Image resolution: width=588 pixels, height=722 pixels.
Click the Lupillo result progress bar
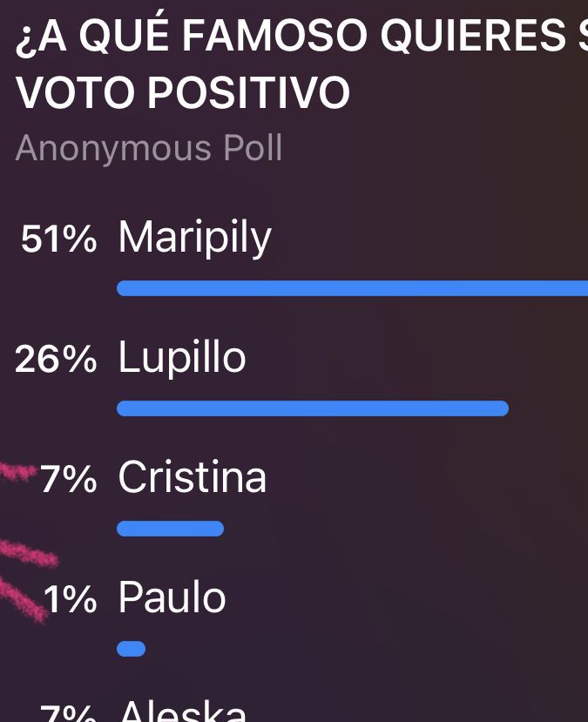tap(312, 408)
